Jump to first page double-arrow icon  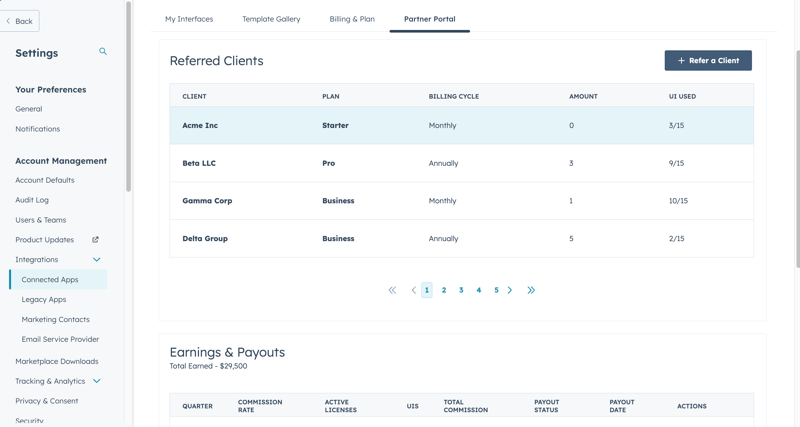pyautogui.click(x=392, y=290)
